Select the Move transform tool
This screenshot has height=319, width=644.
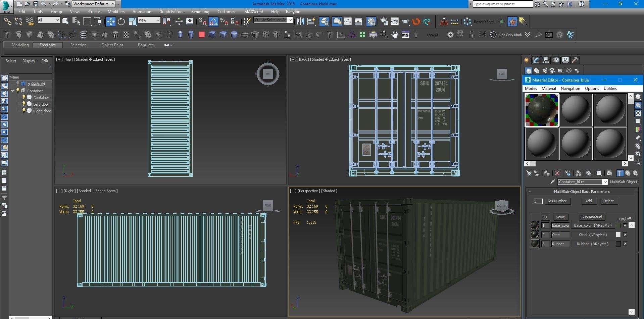click(110, 21)
